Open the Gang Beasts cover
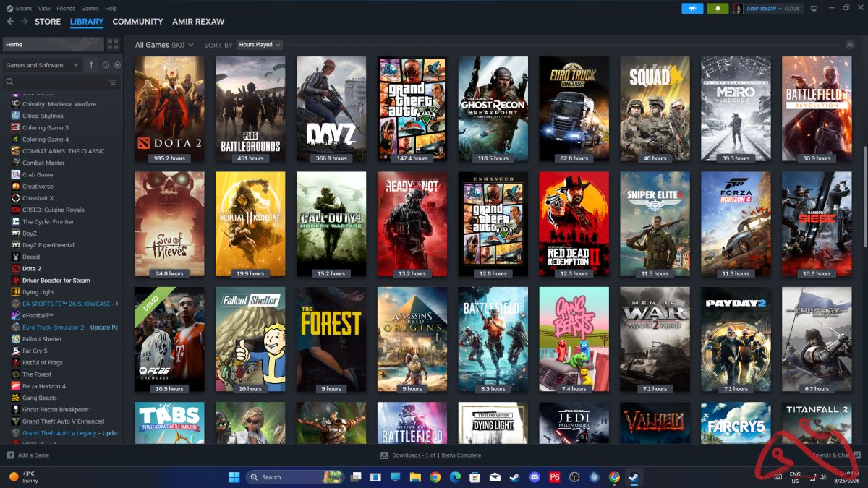This screenshot has height=488, width=868. coord(574,340)
